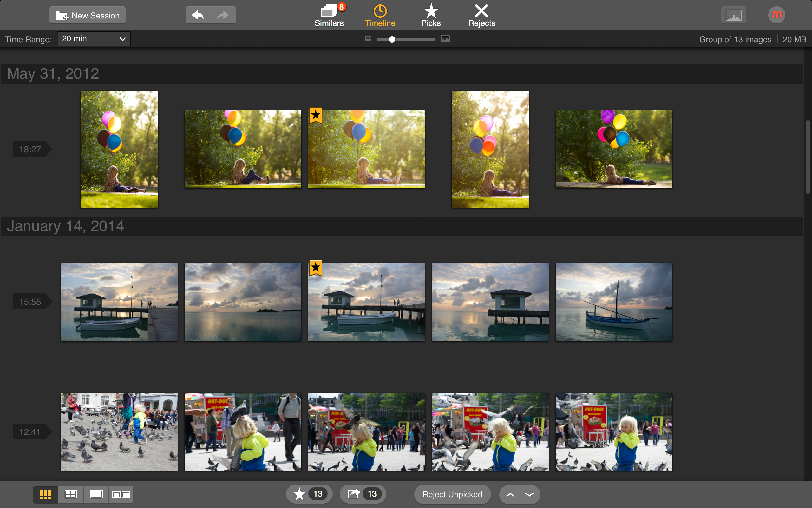This screenshot has height=508, width=812.
Task: Click the star picks count 13 button
Action: click(309, 494)
